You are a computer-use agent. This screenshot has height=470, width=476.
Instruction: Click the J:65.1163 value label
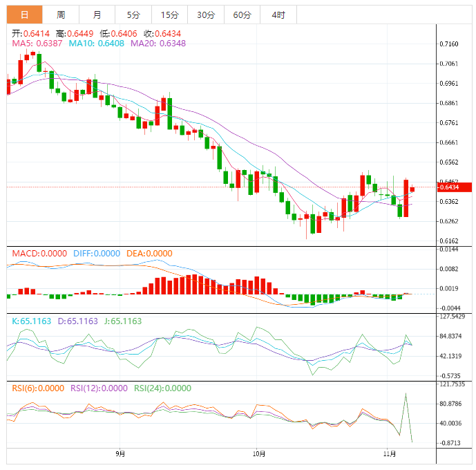pos(123,321)
